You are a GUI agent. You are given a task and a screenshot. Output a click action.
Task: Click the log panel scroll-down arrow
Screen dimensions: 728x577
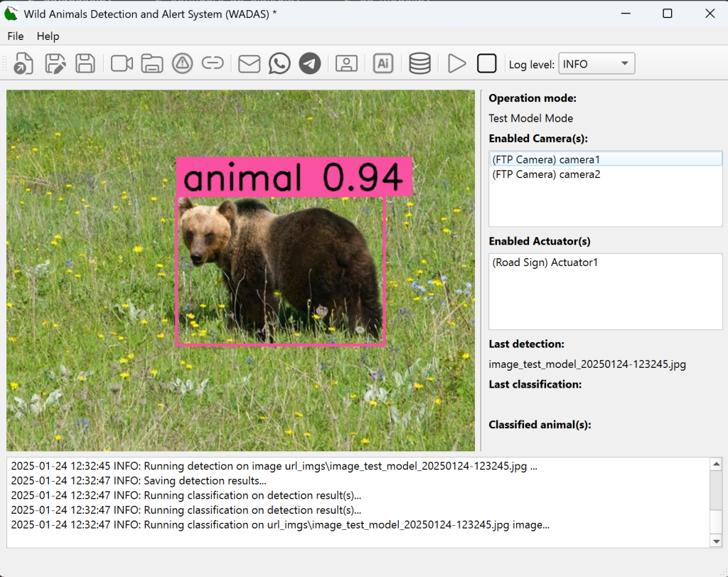pos(716,541)
